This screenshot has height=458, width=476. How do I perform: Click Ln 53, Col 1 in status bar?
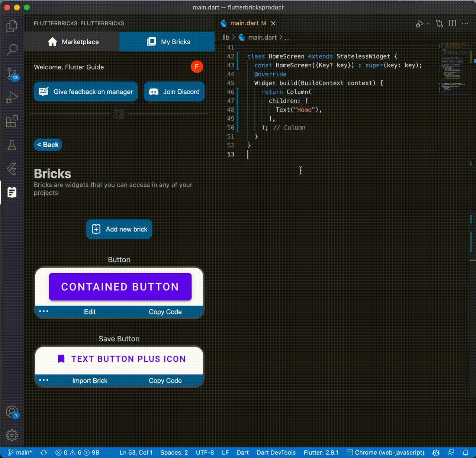[136, 452]
